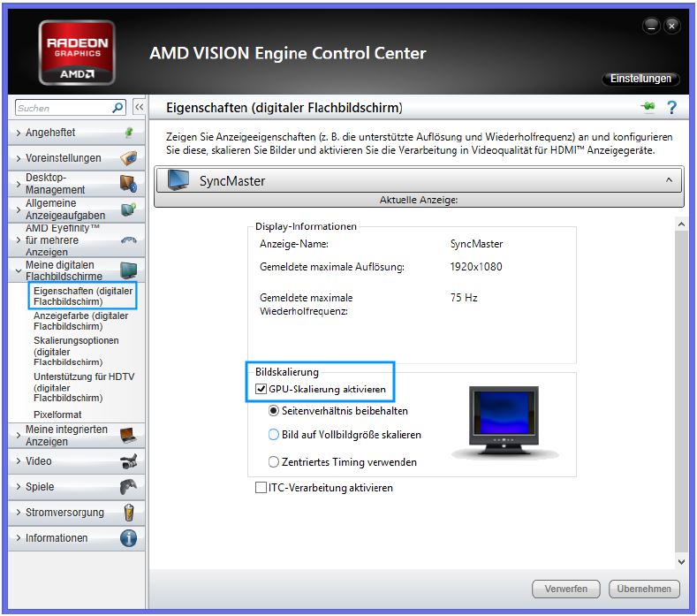Viewport: 697px width, 616px height.
Task: Close the Control Center window
Action: [671, 27]
